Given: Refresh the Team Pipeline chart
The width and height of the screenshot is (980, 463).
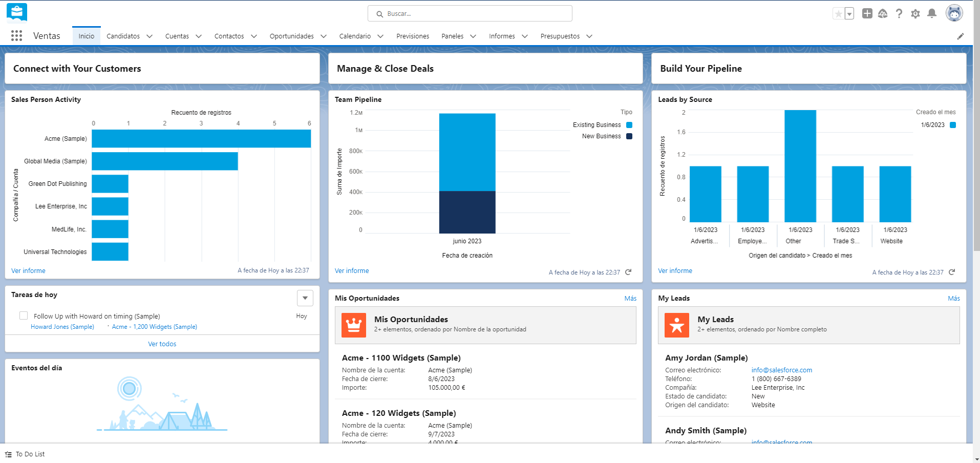Looking at the screenshot, I should [x=628, y=272].
